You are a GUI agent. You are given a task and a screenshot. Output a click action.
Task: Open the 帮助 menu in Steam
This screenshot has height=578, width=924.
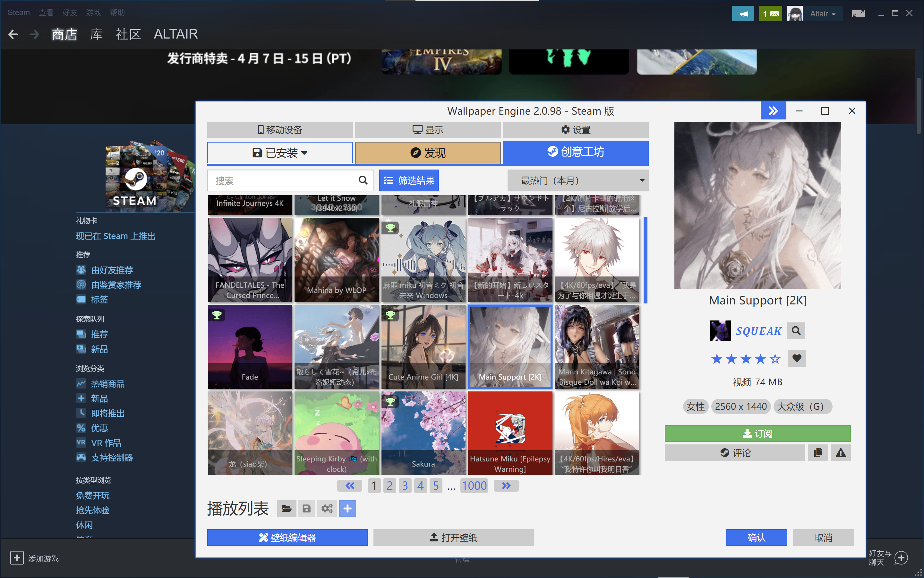click(117, 13)
